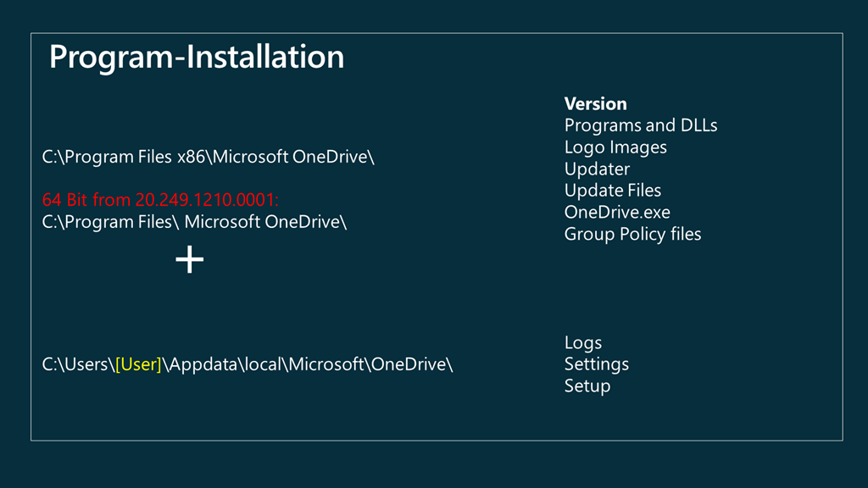Click the 'Group Policy files' line

click(632, 234)
